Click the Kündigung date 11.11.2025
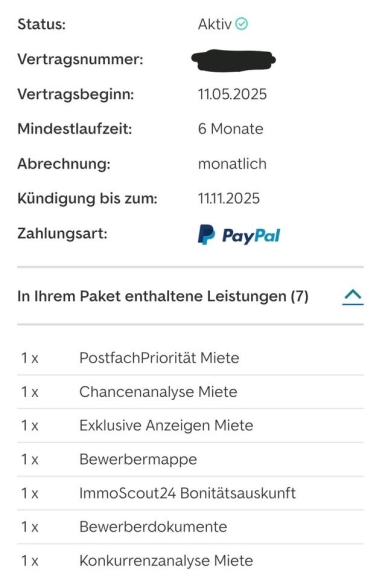 tap(229, 199)
